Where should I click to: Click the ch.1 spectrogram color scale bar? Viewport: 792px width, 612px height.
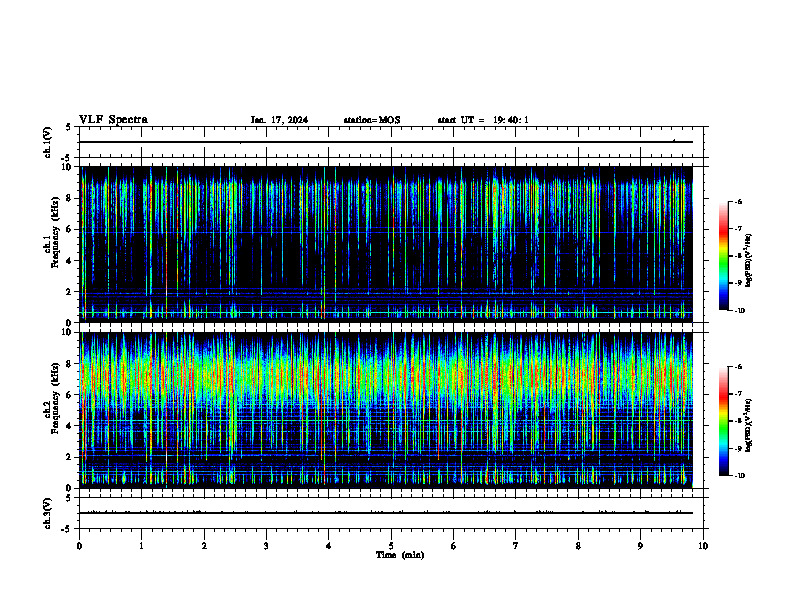tap(724, 256)
